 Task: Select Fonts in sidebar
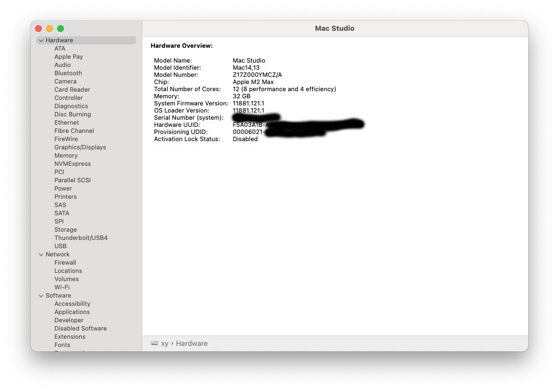tap(63, 345)
